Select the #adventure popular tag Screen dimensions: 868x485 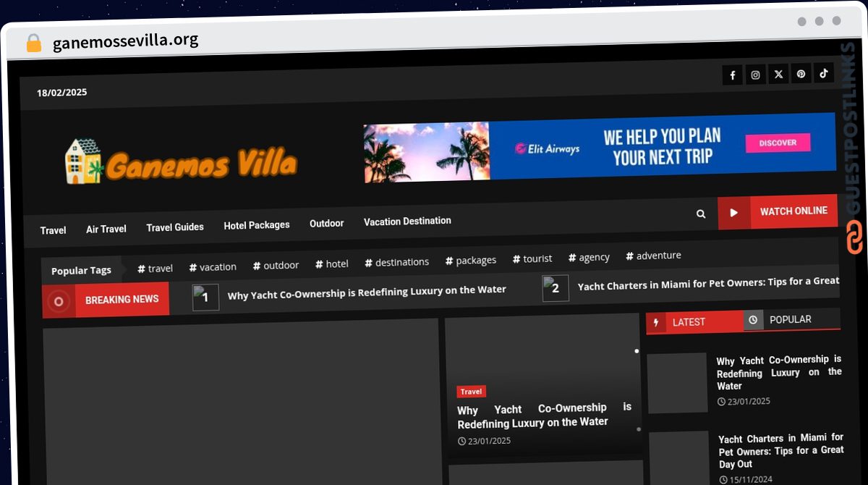(x=653, y=256)
